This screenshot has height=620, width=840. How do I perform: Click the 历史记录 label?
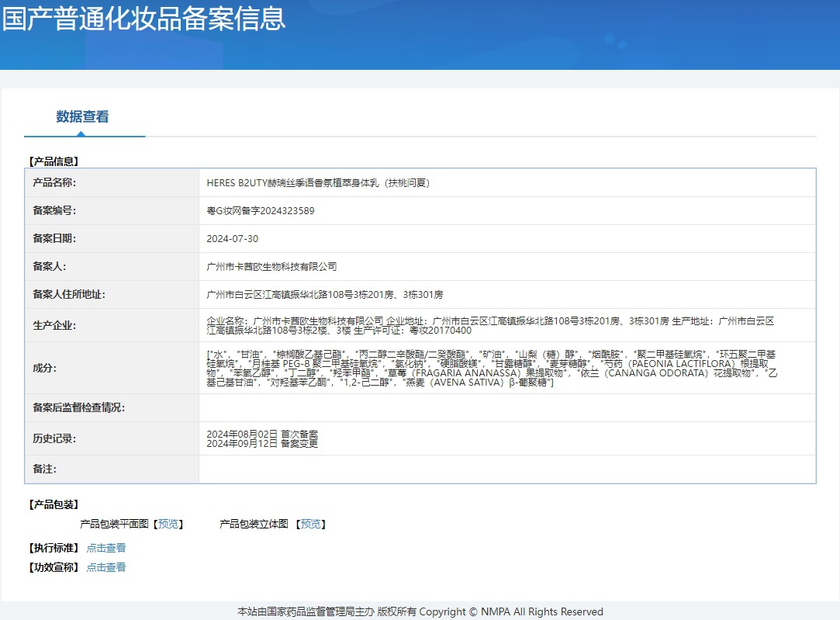point(54,438)
